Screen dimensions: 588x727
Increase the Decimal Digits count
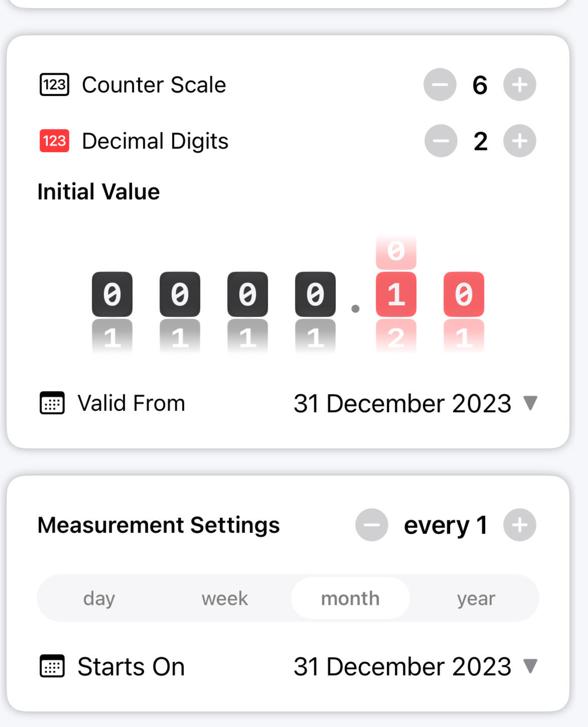520,141
